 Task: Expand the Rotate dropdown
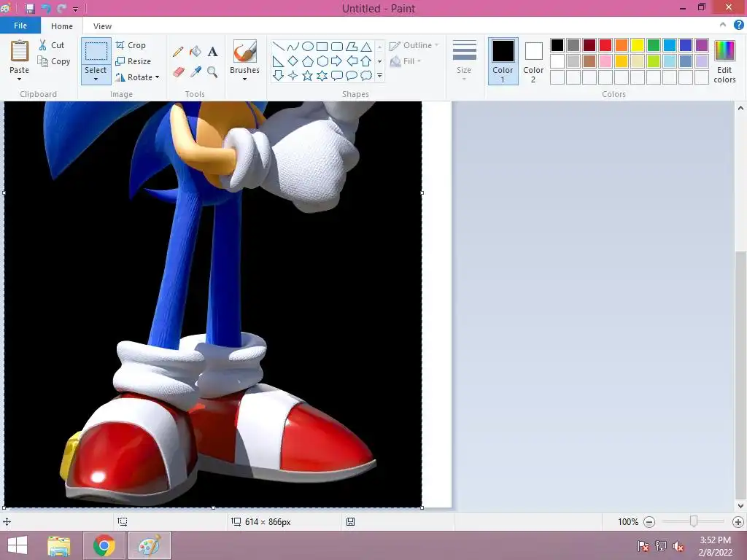click(x=158, y=77)
